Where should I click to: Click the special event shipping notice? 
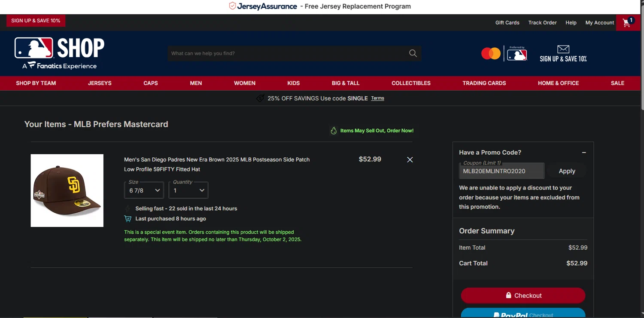coord(213,236)
